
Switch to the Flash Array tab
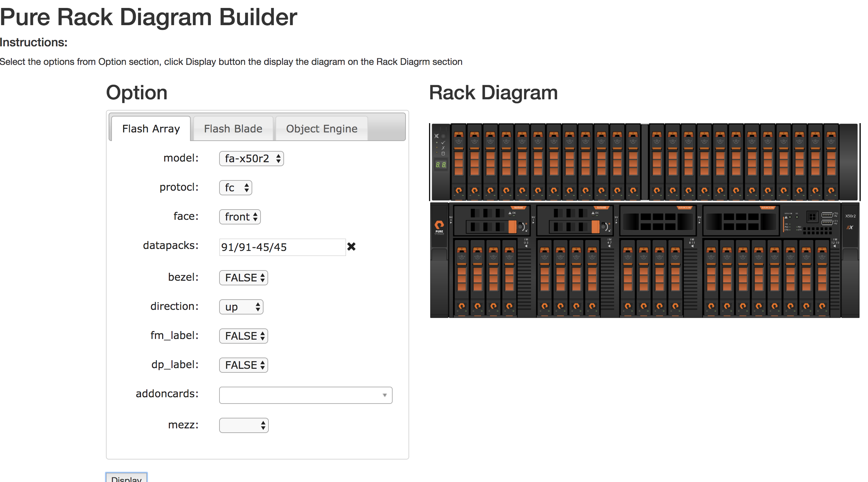coord(151,128)
